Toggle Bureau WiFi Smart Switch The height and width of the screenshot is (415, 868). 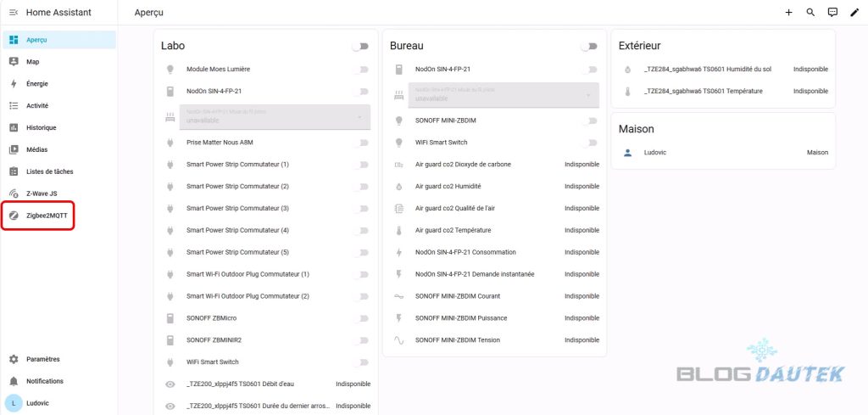point(591,143)
